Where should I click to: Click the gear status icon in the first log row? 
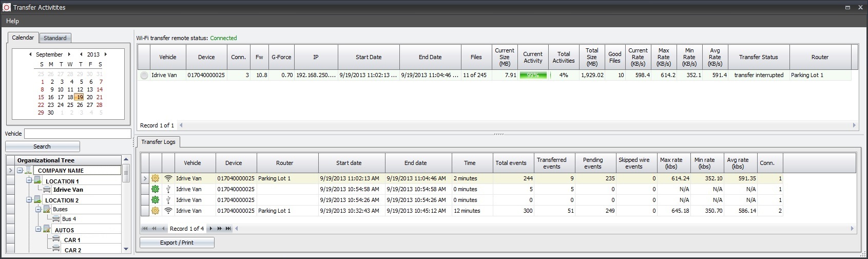tap(155, 178)
